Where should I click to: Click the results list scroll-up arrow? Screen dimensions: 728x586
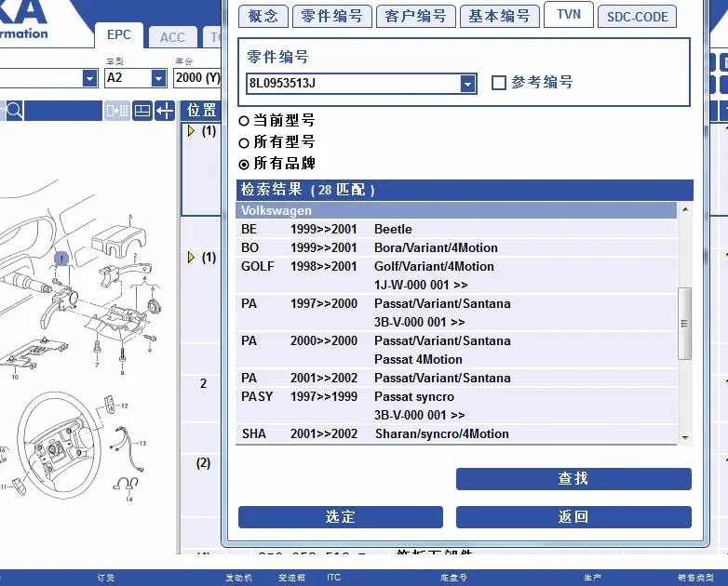[685, 209]
